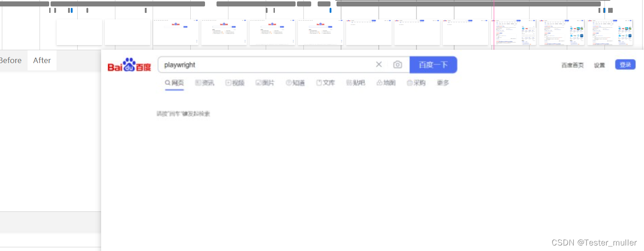Open the 知道 tab

tap(295, 83)
